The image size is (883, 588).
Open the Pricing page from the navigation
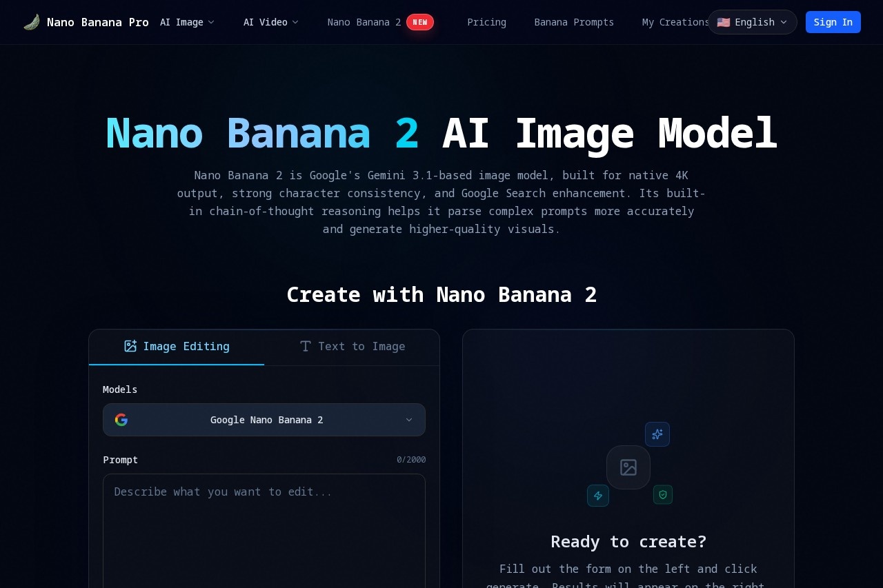click(486, 22)
